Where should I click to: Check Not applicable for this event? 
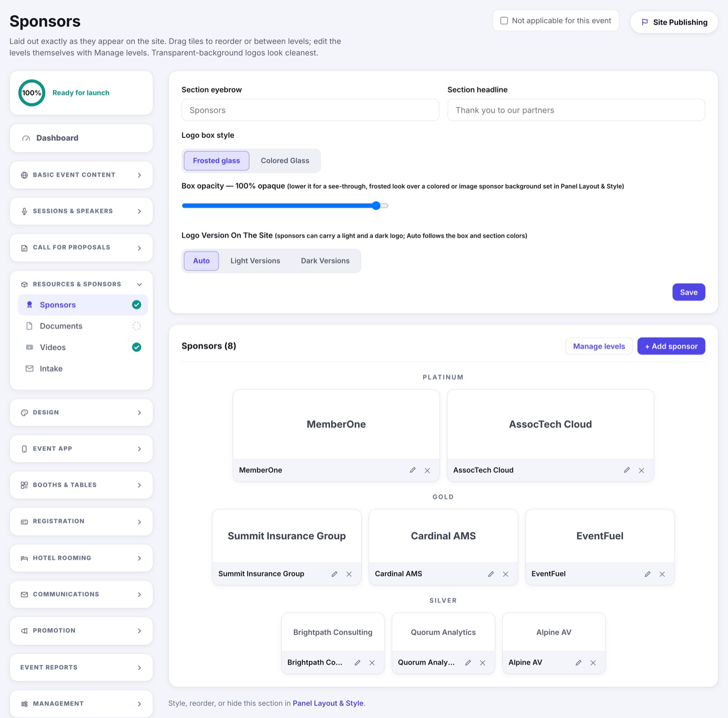(504, 21)
